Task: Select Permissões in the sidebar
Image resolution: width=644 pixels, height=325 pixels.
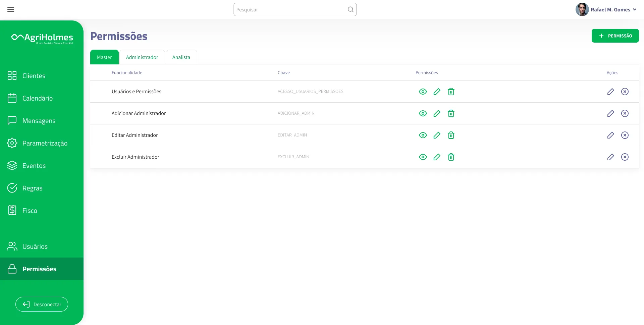Action: pyautogui.click(x=42, y=269)
